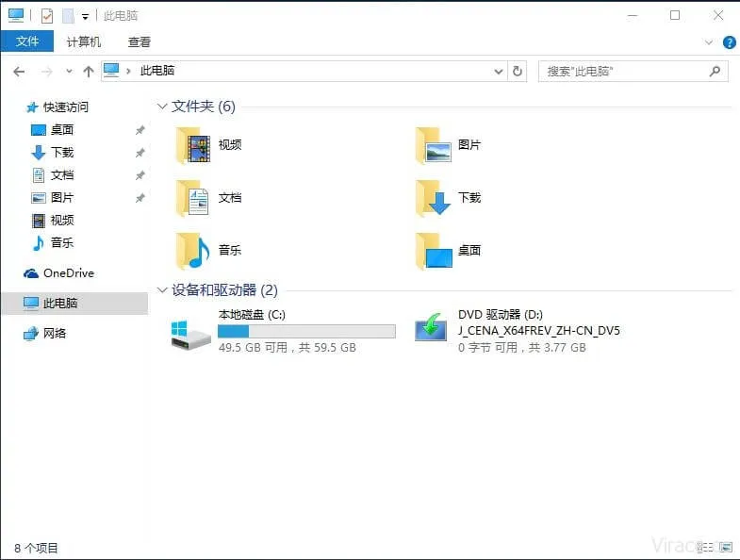Viewport: 740px width, 560px height.
Task: Select 桌面 in the navigation pane
Action: pos(62,130)
